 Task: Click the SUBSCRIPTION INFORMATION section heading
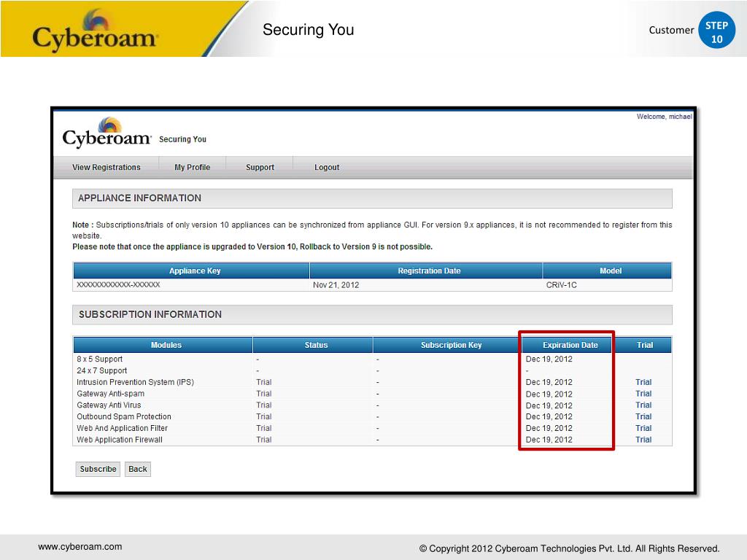(x=150, y=314)
